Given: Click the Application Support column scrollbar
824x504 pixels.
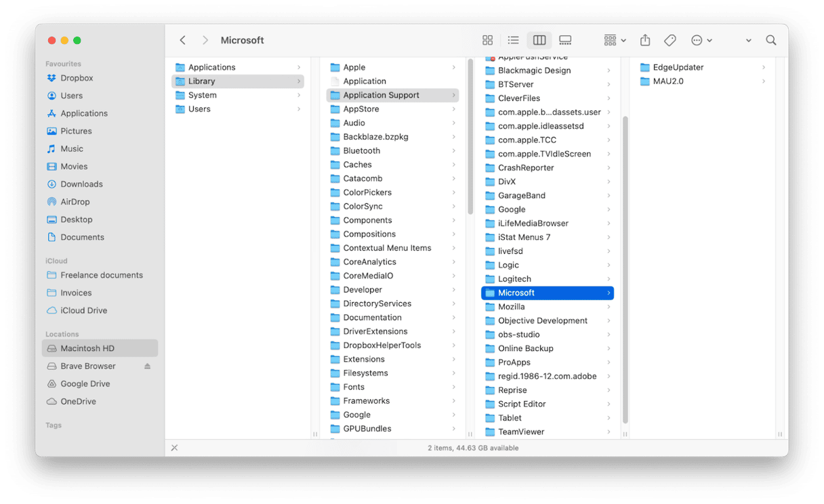Looking at the screenshot, I should point(625,269).
